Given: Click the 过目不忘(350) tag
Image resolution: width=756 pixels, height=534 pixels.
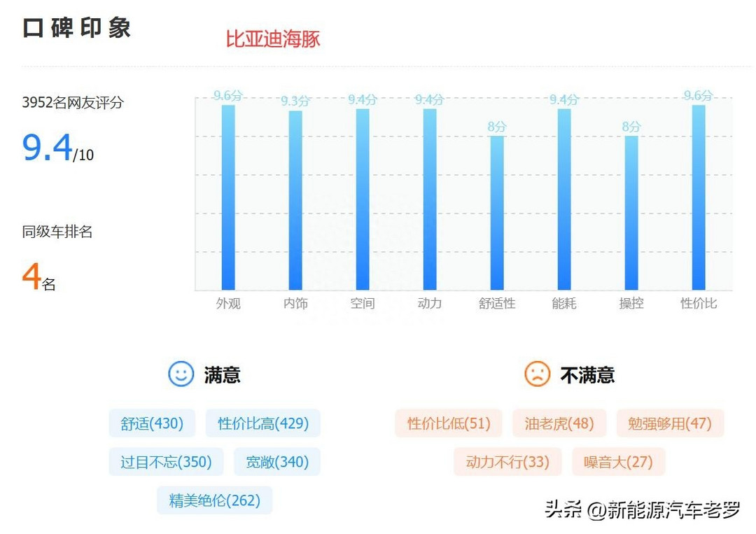Looking at the screenshot, I should point(166,462).
